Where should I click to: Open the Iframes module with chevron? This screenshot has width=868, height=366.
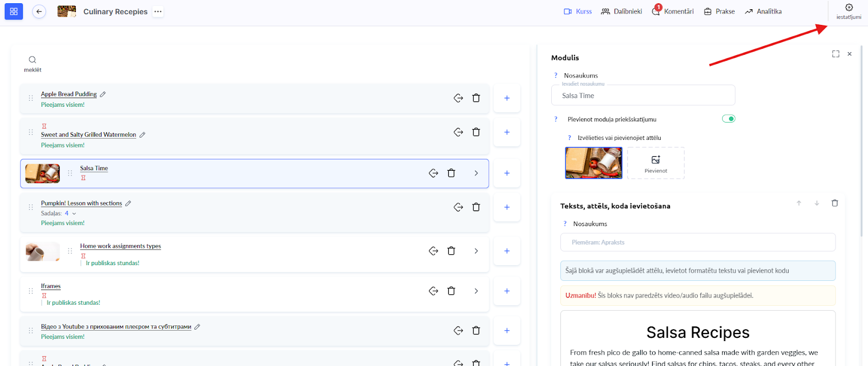476,291
